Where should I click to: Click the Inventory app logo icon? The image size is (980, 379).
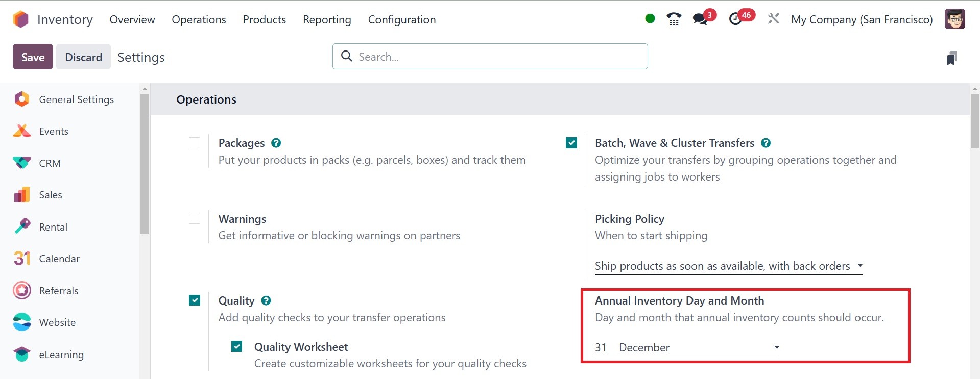20,19
